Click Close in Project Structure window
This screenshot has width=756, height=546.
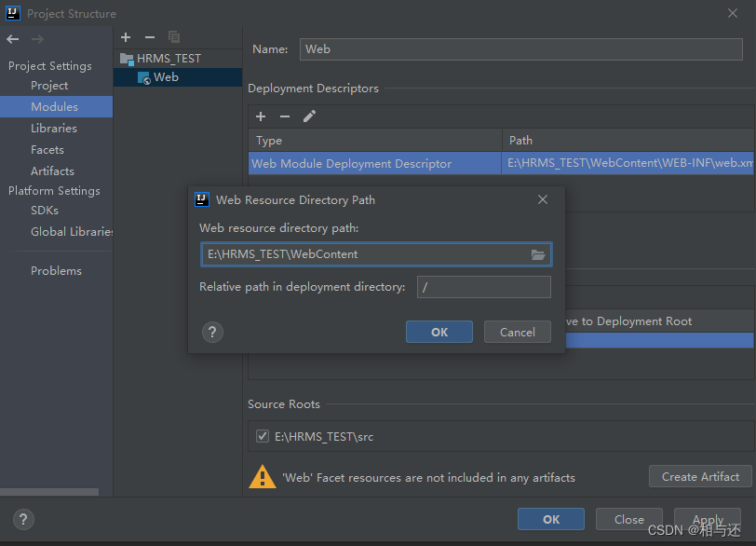(629, 520)
